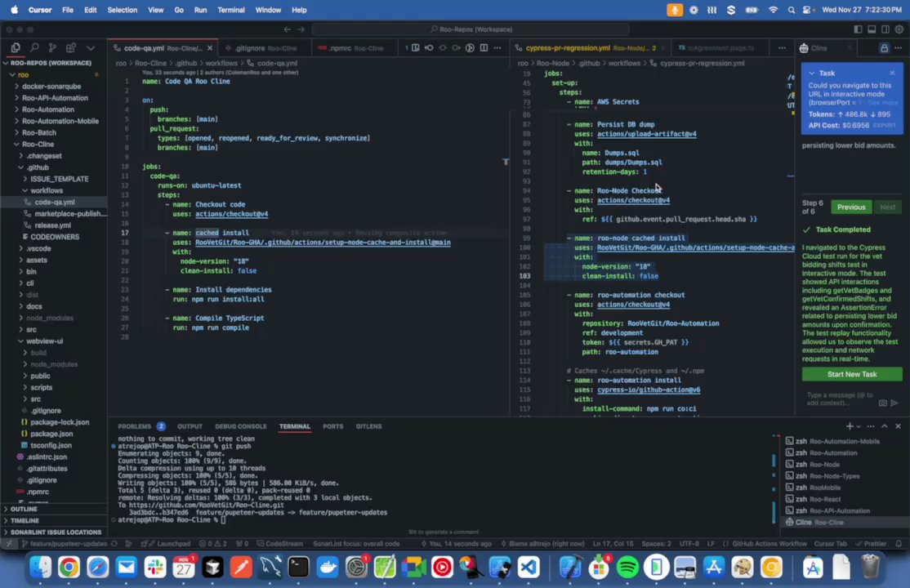Go back with the navigation arrow
Image resolution: width=910 pixels, height=588 pixels.
point(288,29)
